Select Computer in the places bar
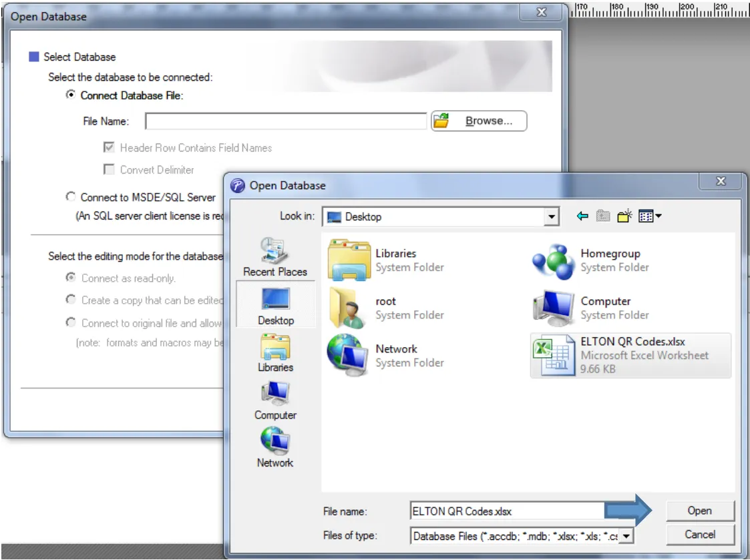This screenshot has width=750, height=560. click(276, 400)
